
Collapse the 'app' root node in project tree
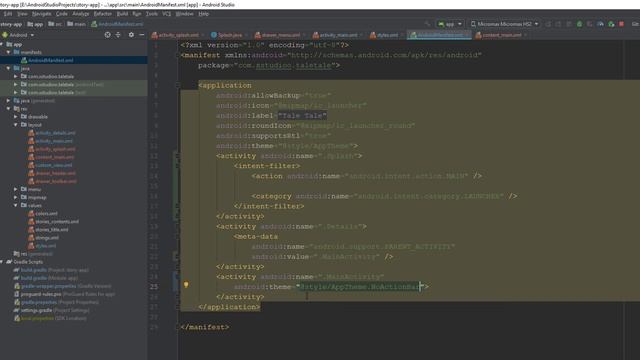pos(2,44)
